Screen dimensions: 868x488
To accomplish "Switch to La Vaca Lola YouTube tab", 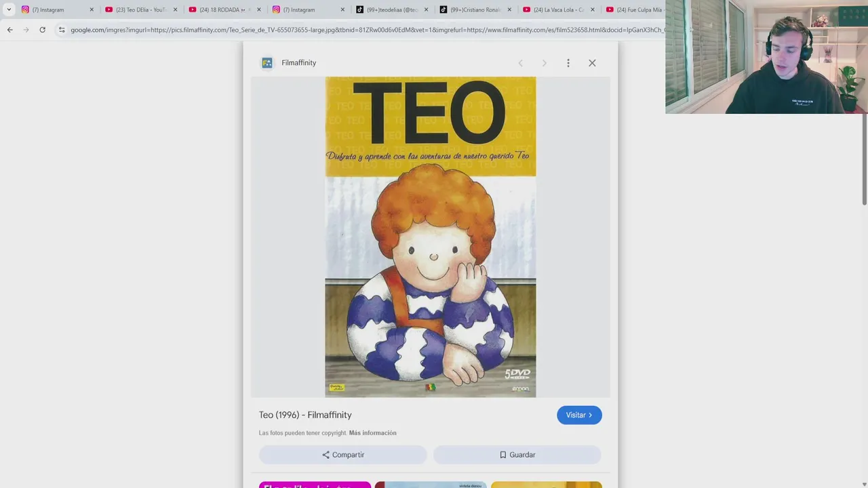I will pyautogui.click(x=558, y=9).
